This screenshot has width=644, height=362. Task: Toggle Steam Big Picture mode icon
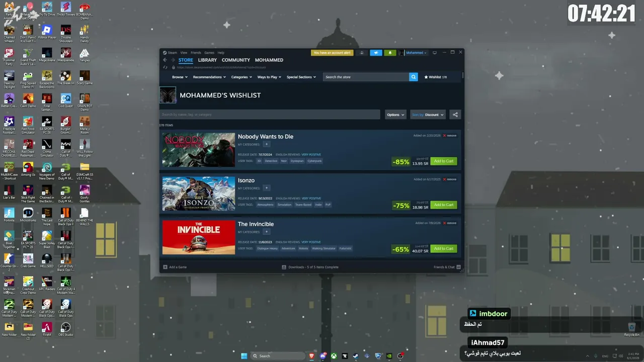click(x=435, y=53)
